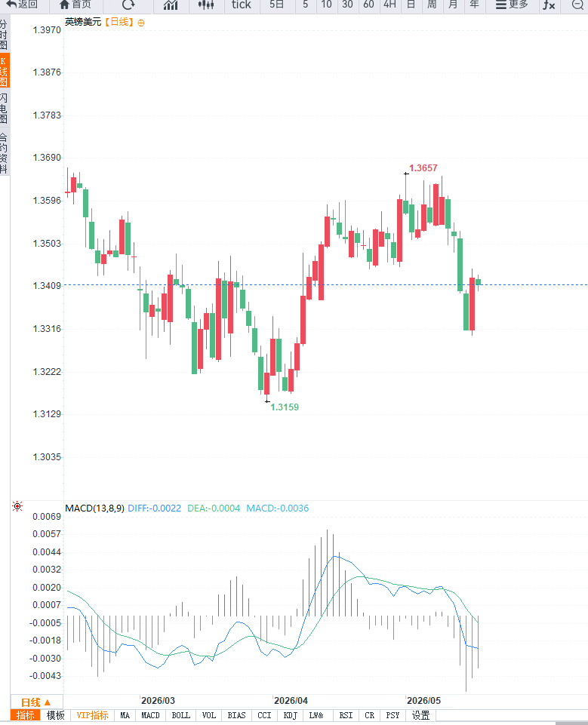
Task: Switch to 周 weekly timeframe
Action: pos(432,5)
